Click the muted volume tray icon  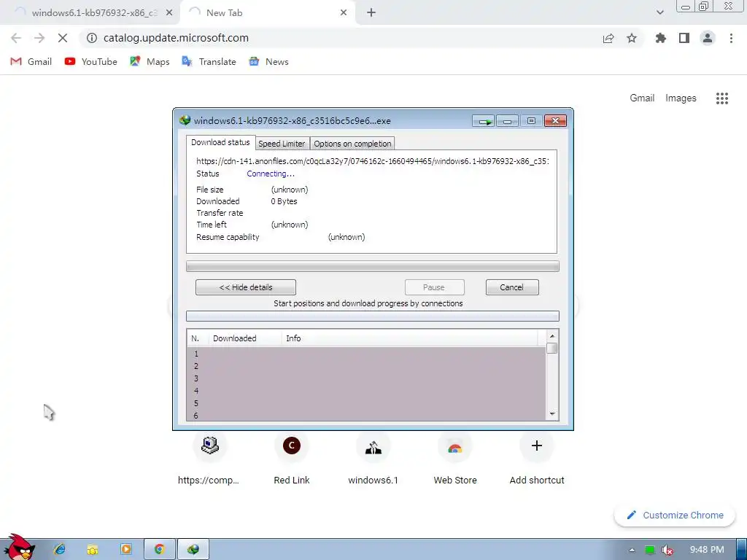(x=667, y=550)
